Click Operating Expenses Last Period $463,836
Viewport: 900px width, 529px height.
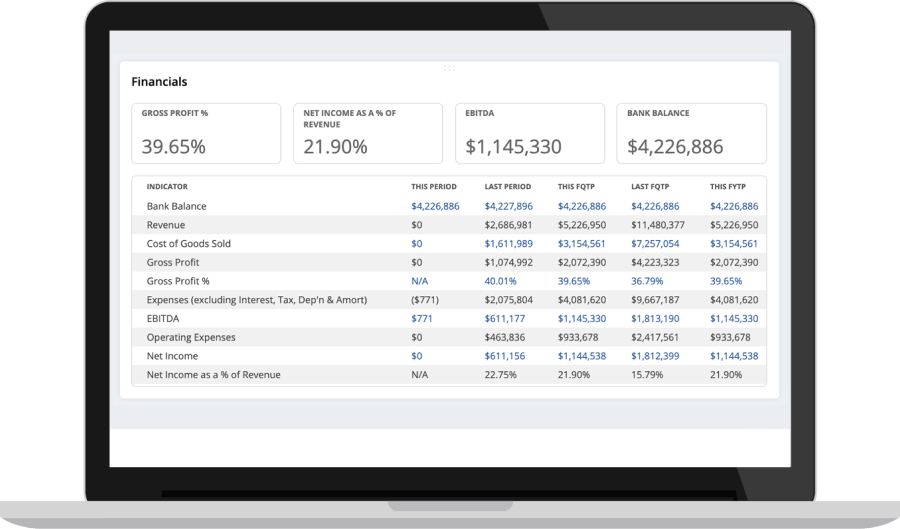[505, 337]
